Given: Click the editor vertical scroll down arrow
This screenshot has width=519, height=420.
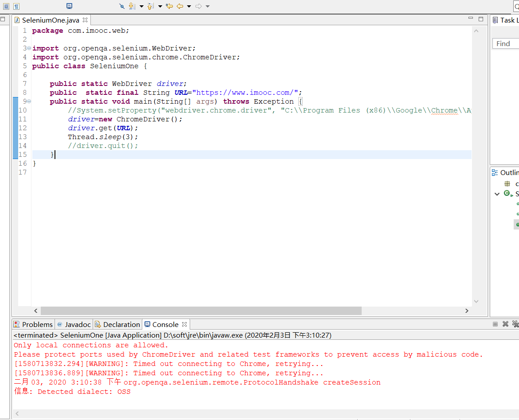Looking at the screenshot, I should pyautogui.click(x=476, y=301).
